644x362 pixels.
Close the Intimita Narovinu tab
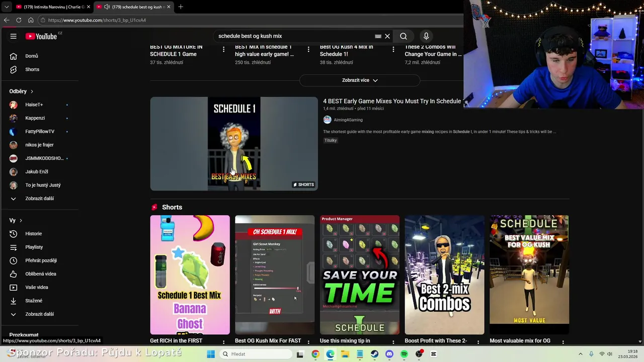click(x=89, y=7)
